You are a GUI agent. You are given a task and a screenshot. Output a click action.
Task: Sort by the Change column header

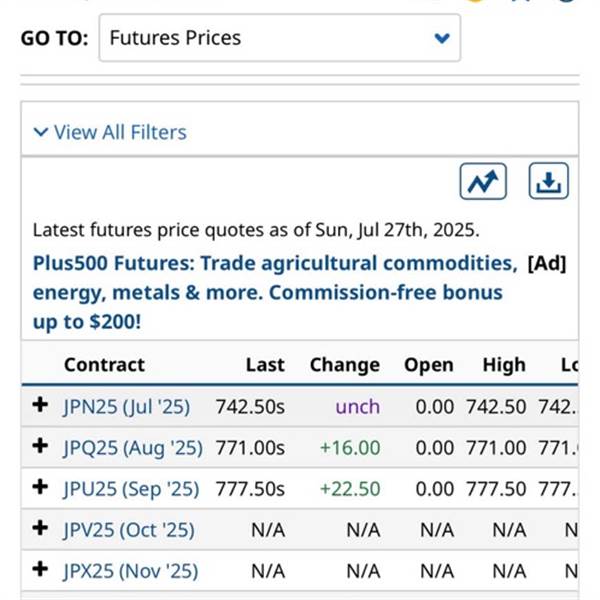[x=345, y=365]
